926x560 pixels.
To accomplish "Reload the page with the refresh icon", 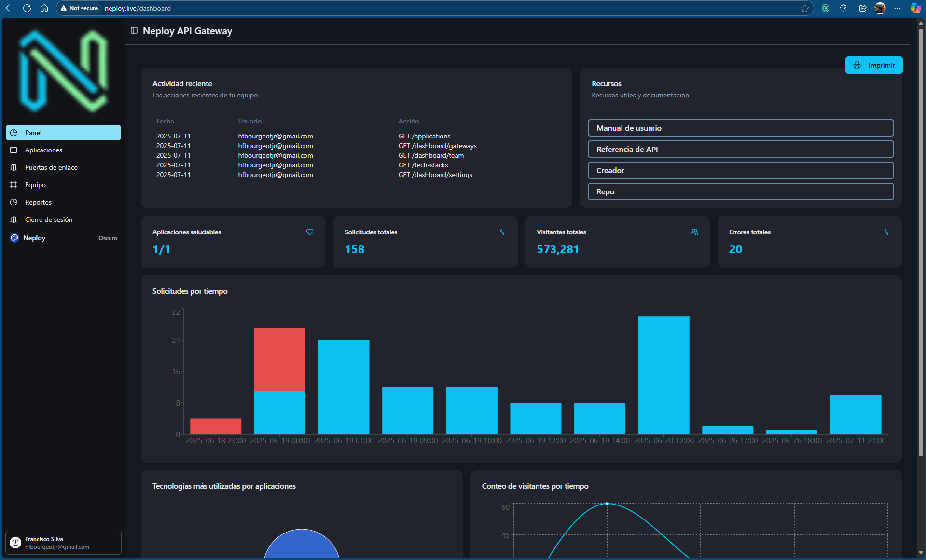I will point(27,8).
